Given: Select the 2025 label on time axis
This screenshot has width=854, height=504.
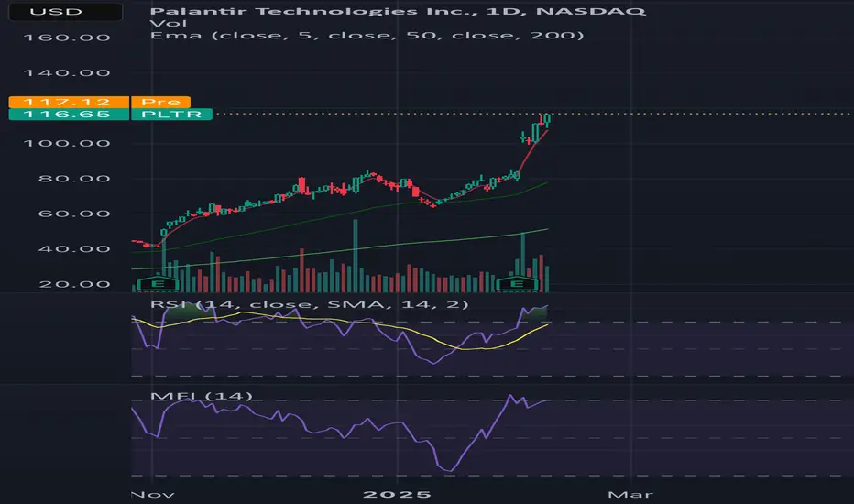Looking at the screenshot, I should click(397, 495).
